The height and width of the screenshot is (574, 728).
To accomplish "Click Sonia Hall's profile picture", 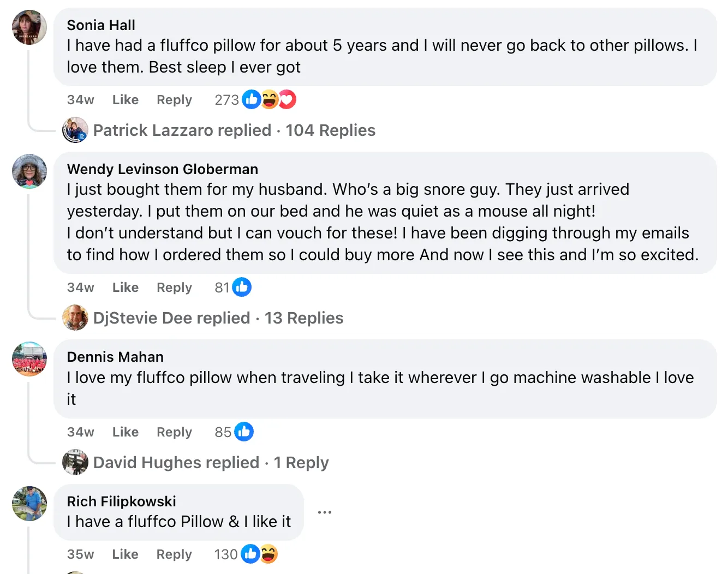I will (x=29, y=27).
